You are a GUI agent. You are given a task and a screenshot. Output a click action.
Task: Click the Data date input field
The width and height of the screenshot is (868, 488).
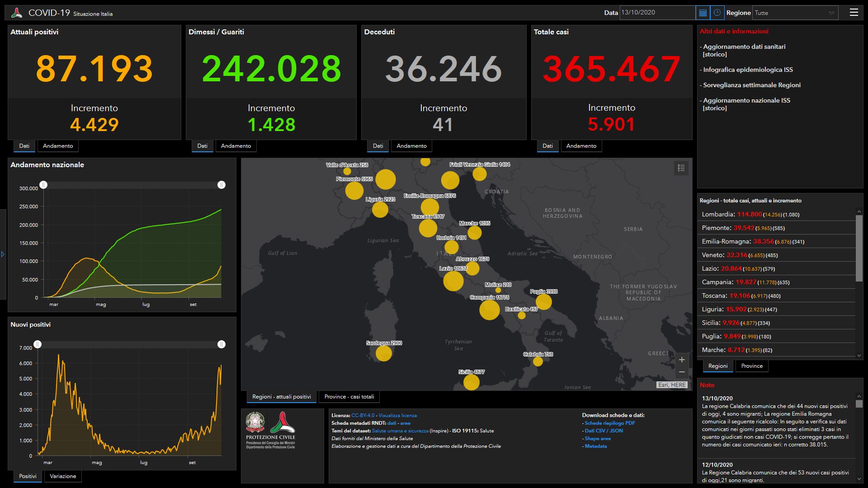tap(658, 13)
